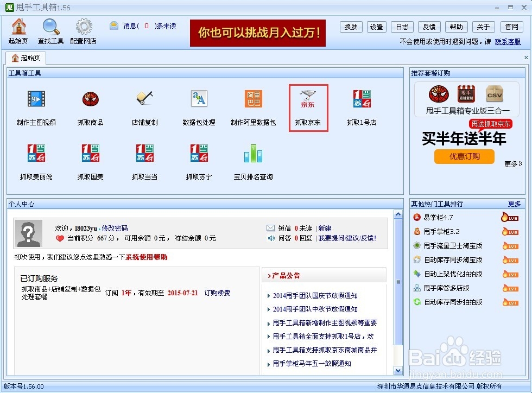Click the 问答 speaker icon
The image size is (532, 393).
click(x=271, y=238)
